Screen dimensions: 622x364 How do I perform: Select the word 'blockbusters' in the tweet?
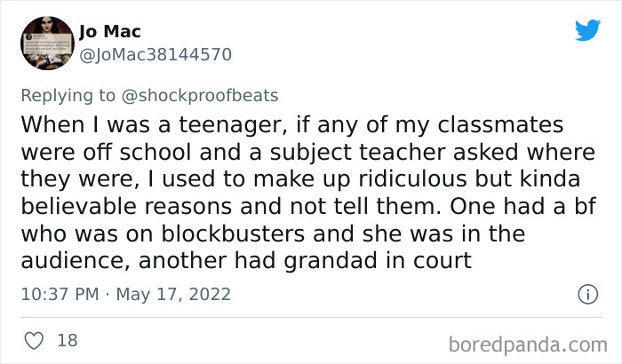coord(233,233)
